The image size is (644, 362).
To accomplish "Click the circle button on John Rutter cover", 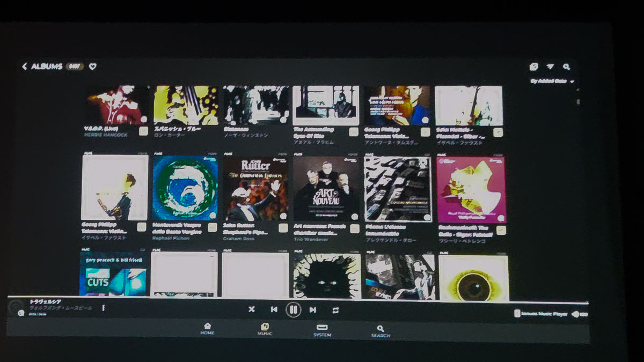I will tap(283, 216).
